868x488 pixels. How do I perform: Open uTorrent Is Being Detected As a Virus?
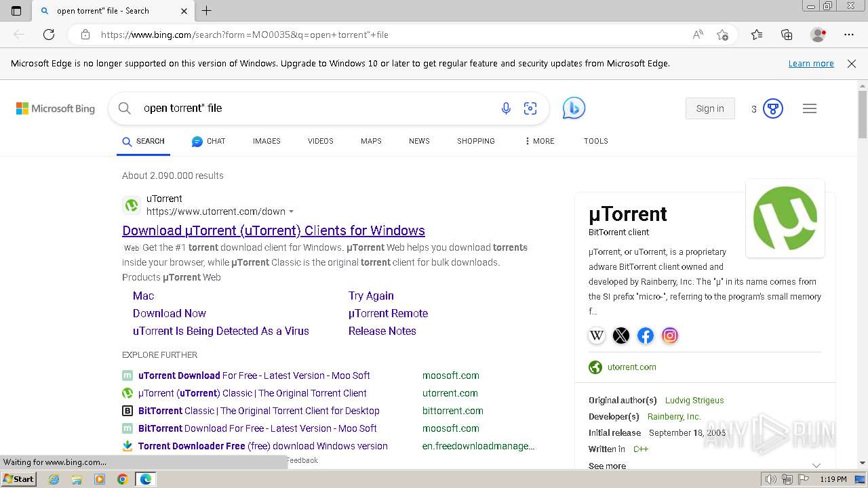[221, 331]
